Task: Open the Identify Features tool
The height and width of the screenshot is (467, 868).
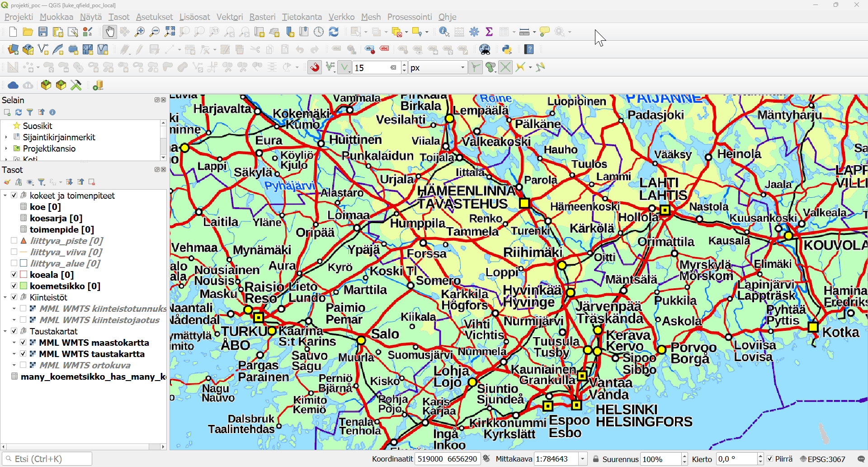Action: [444, 32]
